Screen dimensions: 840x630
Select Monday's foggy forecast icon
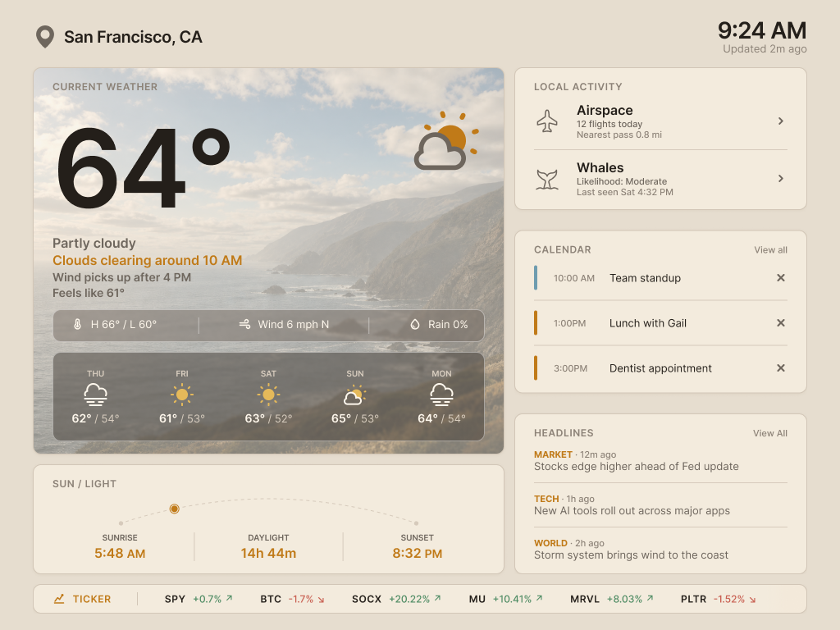[441, 395]
